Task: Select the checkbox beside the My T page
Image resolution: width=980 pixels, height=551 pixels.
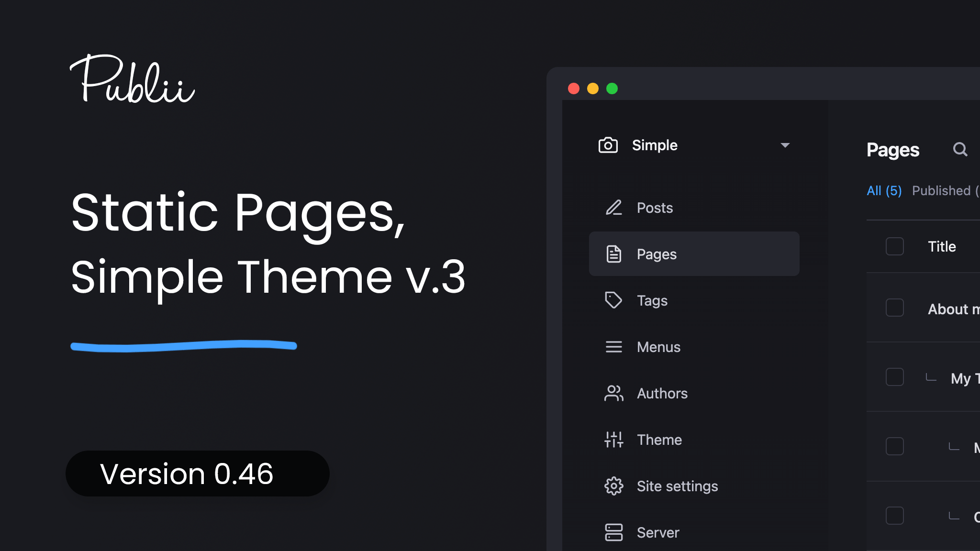Action: click(x=894, y=377)
